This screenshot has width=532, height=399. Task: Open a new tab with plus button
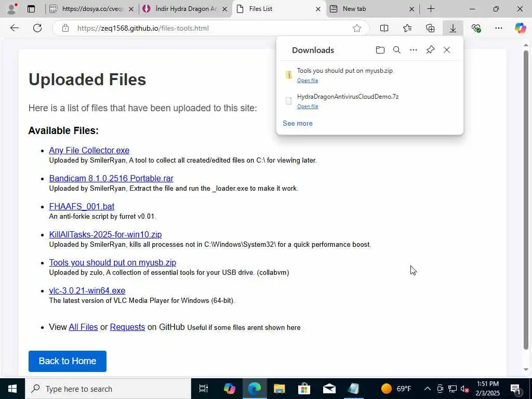pyautogui.click(x=431, y=9)
